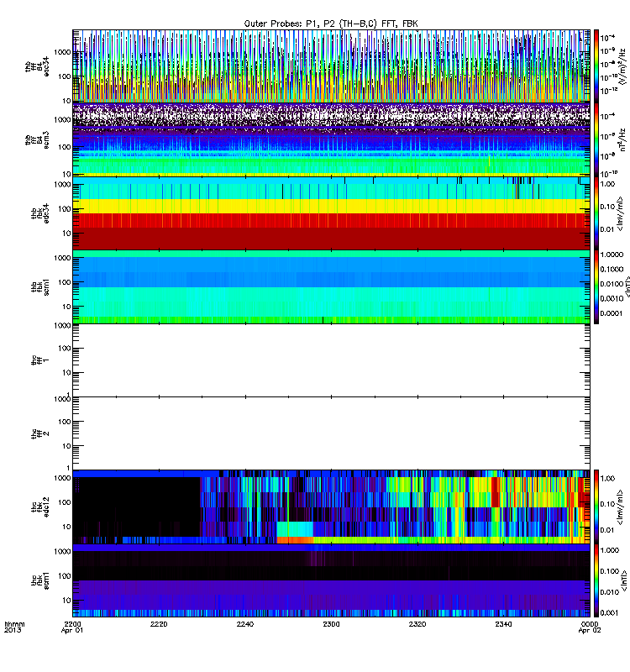
Task: Click the color bar of the thb fff scm3 panel
Action: click(596, 140)
